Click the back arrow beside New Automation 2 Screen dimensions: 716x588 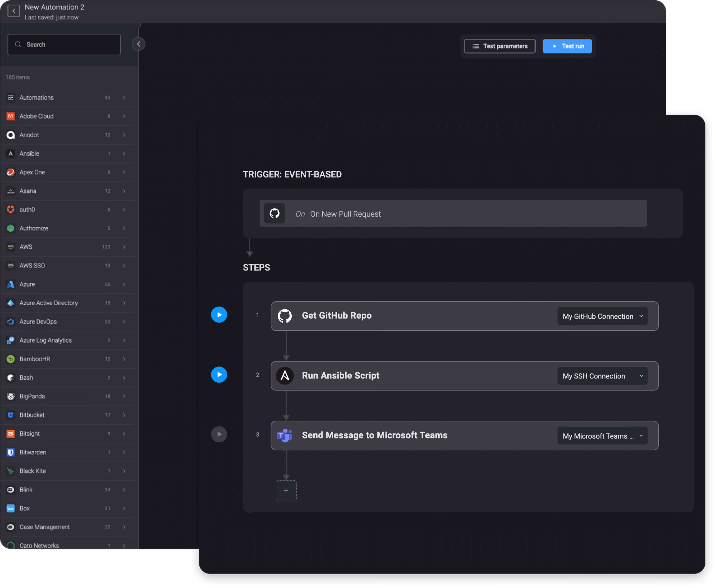click(x=13, y=11)
